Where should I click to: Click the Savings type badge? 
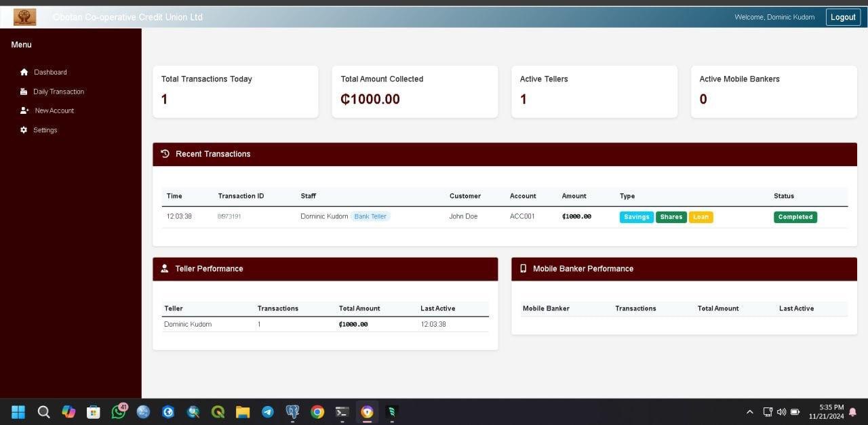pos(637,217)
